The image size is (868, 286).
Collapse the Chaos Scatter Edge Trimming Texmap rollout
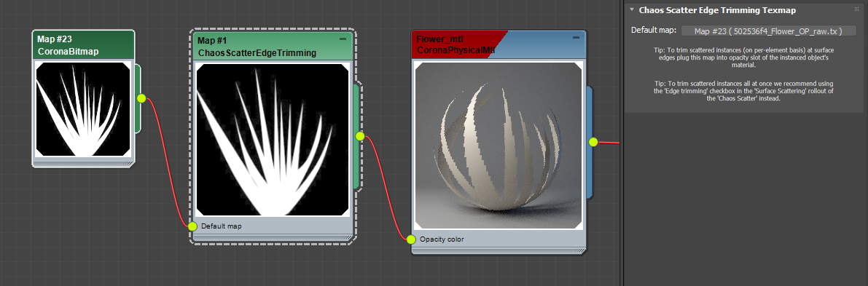click(x=632, y=9)
